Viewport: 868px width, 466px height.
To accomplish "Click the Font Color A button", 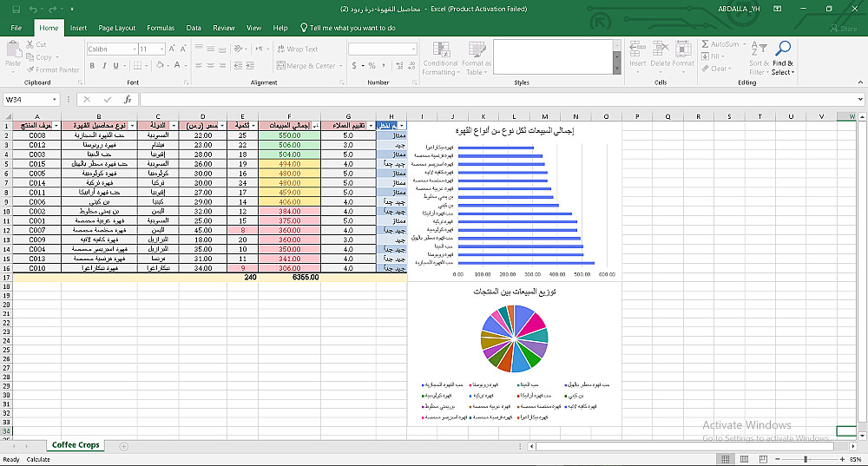I will point(177,65).
